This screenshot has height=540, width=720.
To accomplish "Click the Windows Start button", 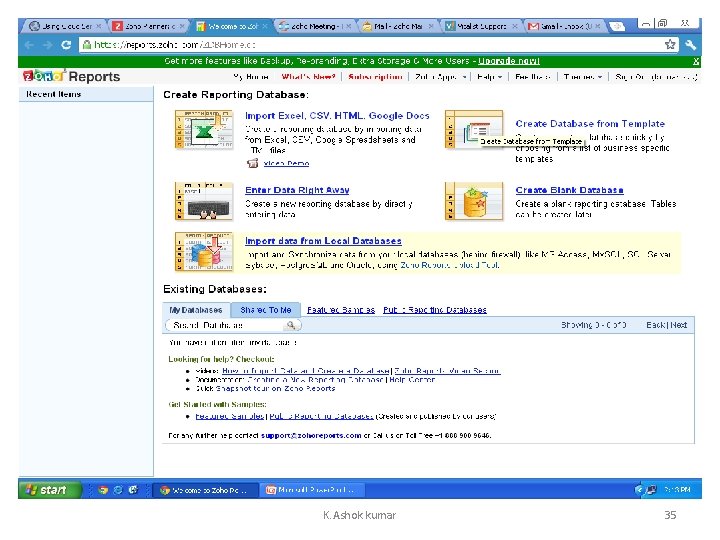I will coord(50,490).
